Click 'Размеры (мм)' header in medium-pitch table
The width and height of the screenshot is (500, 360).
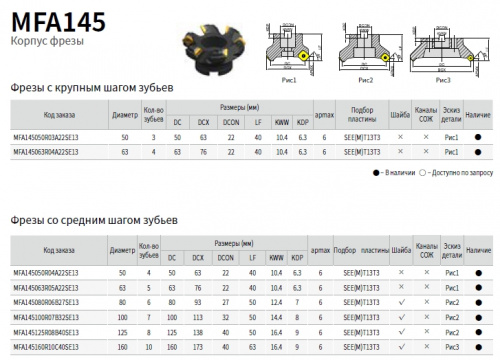coord(234,243)
